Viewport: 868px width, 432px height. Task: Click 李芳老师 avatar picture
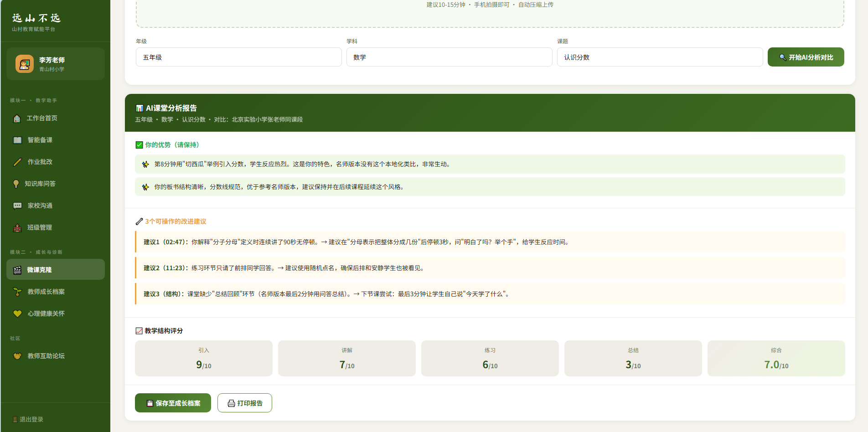pyautogui.click(x=25, y=64)
